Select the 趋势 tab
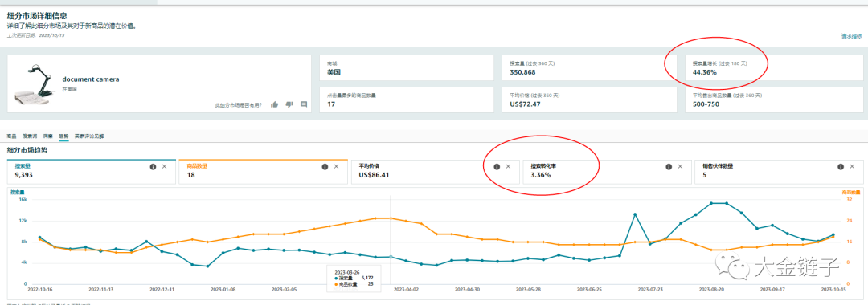The image size is (868, 305). [x=63, y=136]
